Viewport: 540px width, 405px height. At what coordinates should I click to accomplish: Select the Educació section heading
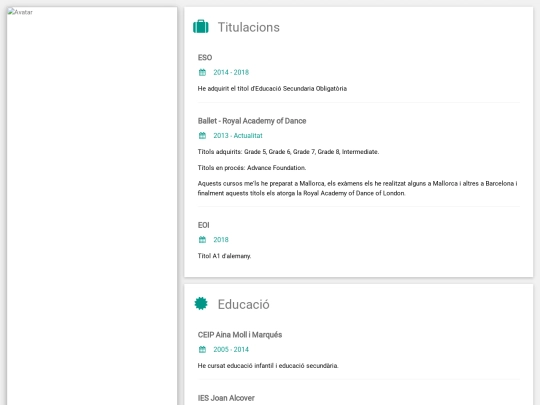click(243, 304)
